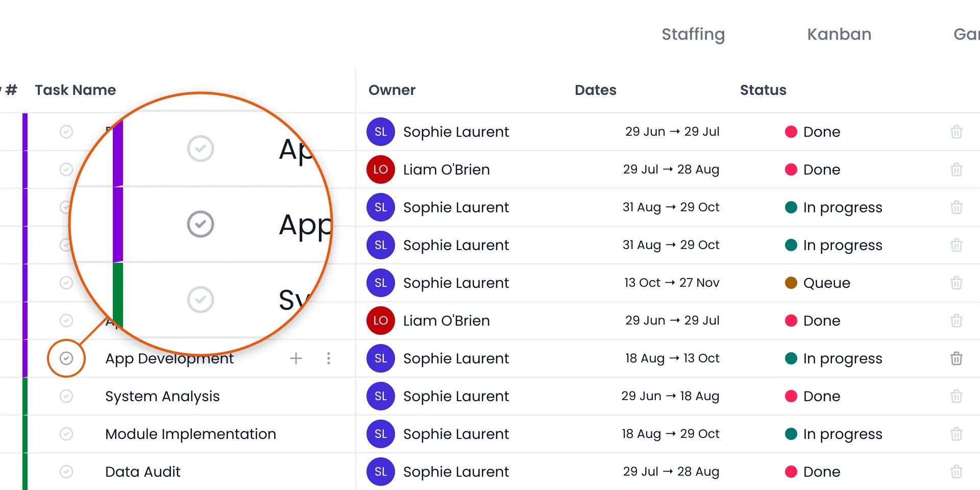Open owner Sophie Laurent picker for Data Audit
980x490 pixels.
[438, 472]
